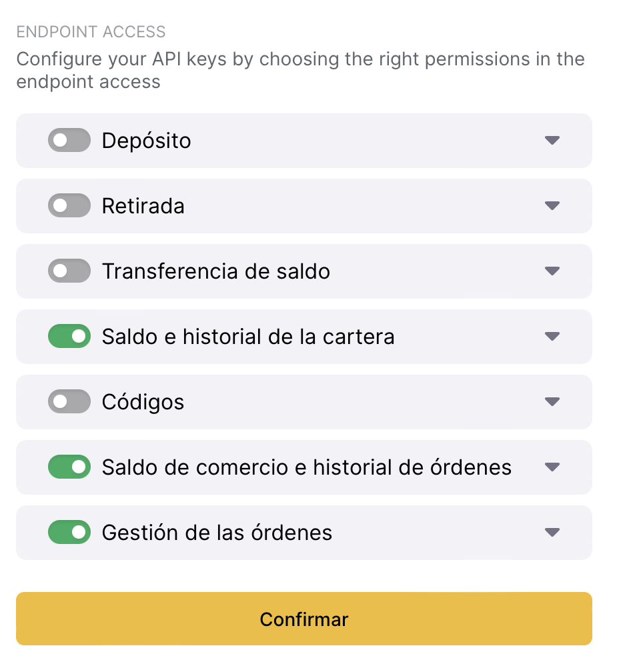Disable the Saldo e historial de la cartera toggle
623x672 pixels.
69,337
